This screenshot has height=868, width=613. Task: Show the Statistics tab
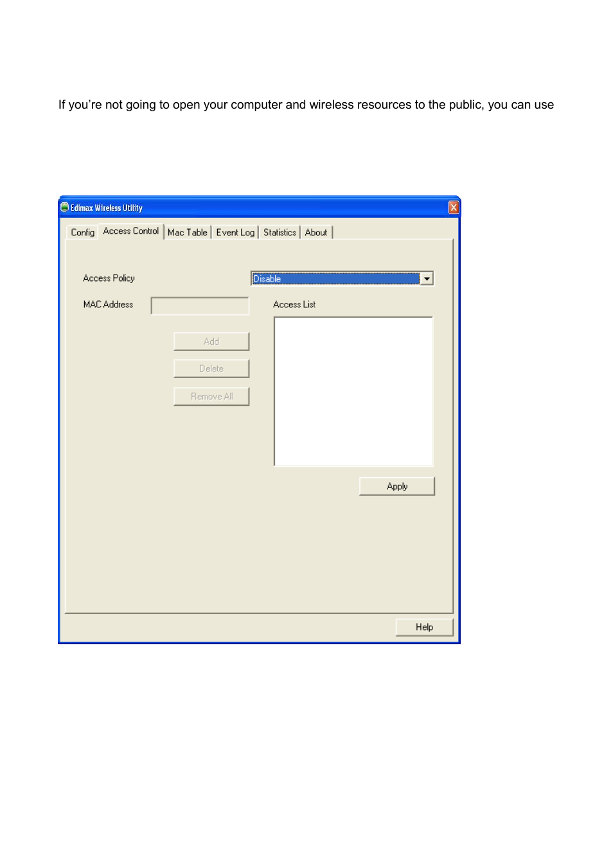[x=280, y=232]
